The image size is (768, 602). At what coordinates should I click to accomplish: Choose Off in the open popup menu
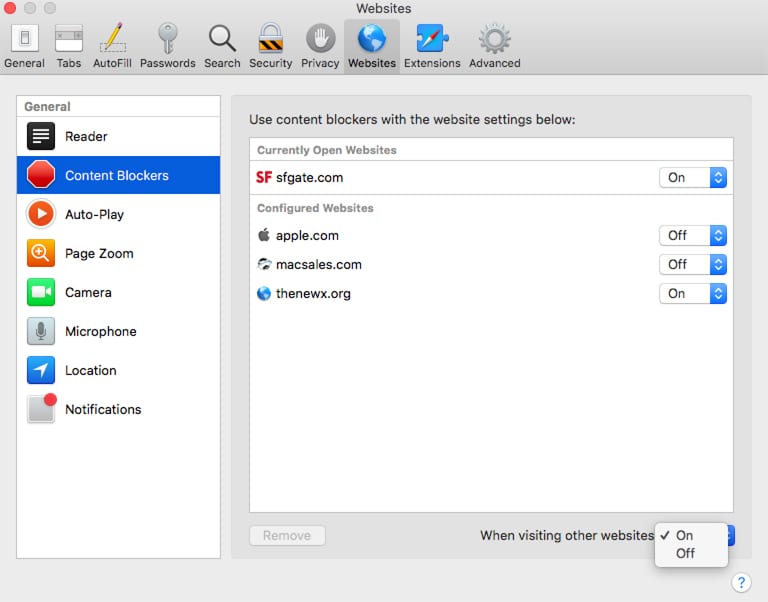point(685,553)
